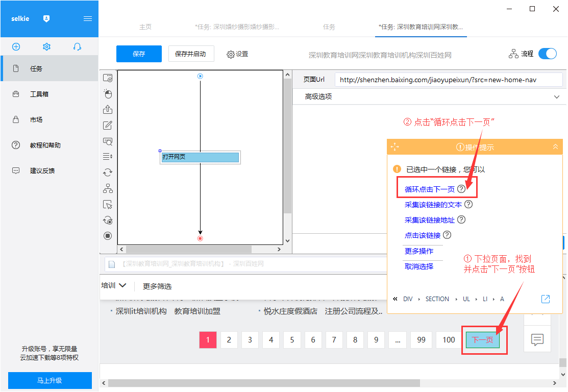
Task: Toggle the 流程 switch off
Action: pos(548,54)
